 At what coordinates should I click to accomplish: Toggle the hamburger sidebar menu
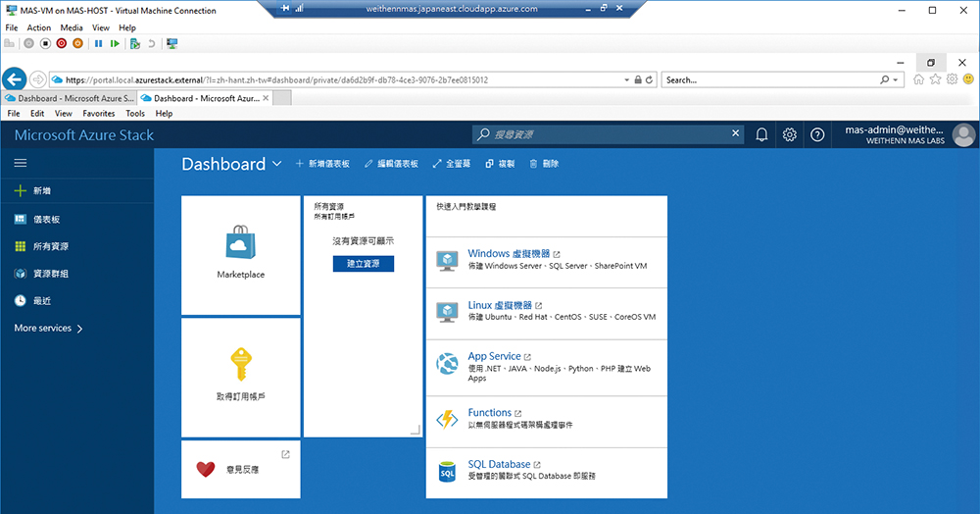click(x=20, y=163)
